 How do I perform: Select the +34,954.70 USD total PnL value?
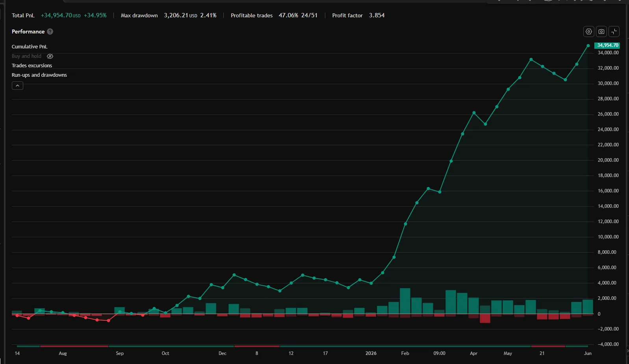[x=61, y=15]
